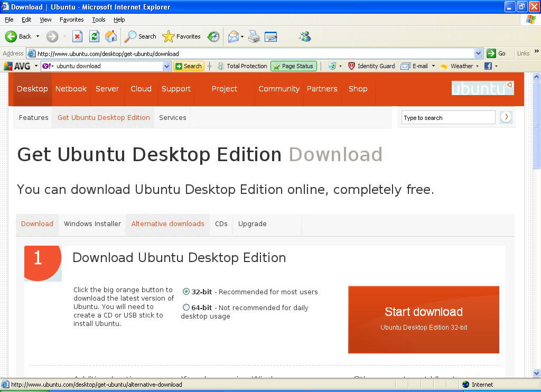541x392 pixels.
Task: Expand the Weather dropdown arrow
Action: point(478,66)
